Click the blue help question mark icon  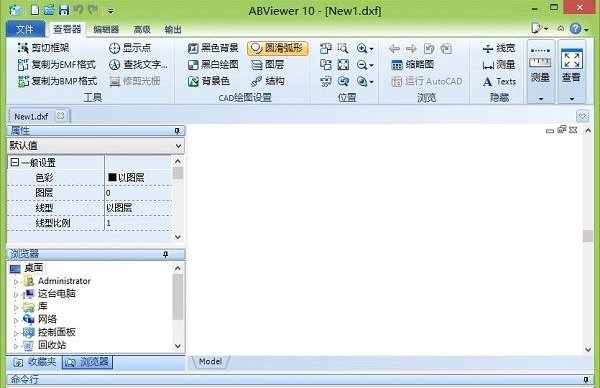(x=575, y=29)
